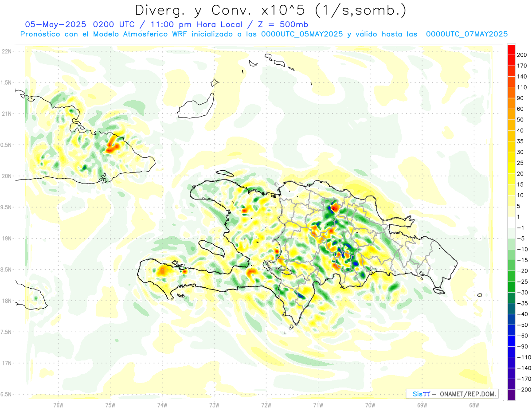Click the '-110' color scale label
Screen dimensions: 532x411
[524, 357]
